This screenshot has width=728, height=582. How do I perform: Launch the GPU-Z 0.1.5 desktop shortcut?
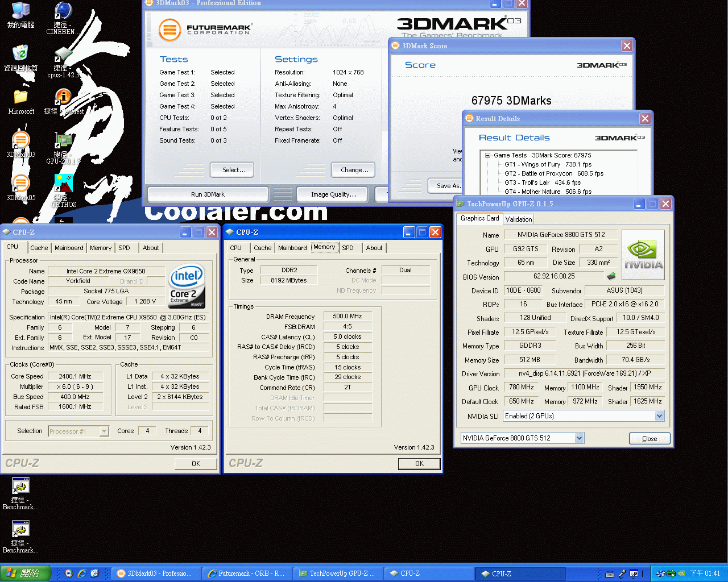[x=63, y=148]
